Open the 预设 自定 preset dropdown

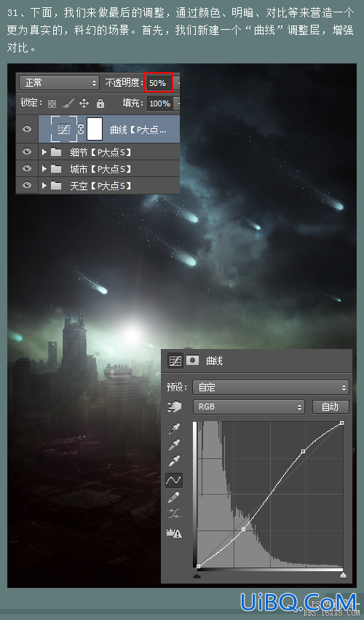click(x=271, y=387)
